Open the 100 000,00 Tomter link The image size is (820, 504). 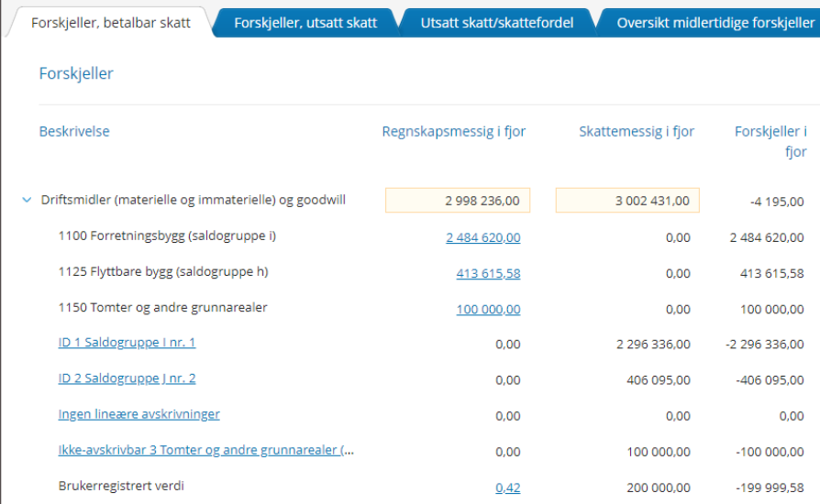coord(488,309)
